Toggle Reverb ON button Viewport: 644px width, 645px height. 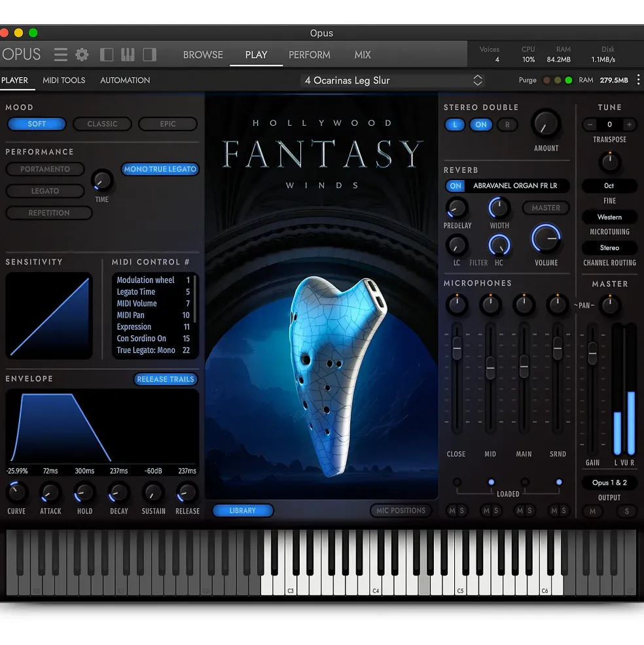click(x=456, y=186)
